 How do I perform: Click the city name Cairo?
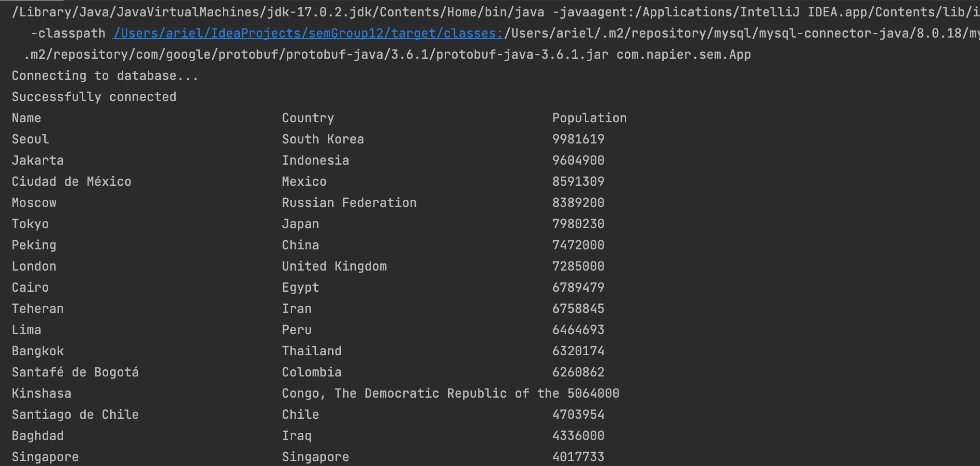point(30,287)
